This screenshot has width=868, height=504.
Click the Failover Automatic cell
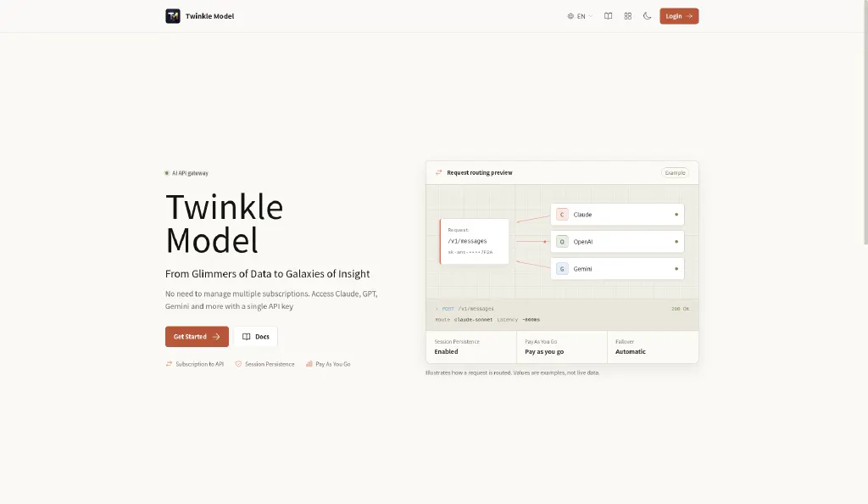653,347
